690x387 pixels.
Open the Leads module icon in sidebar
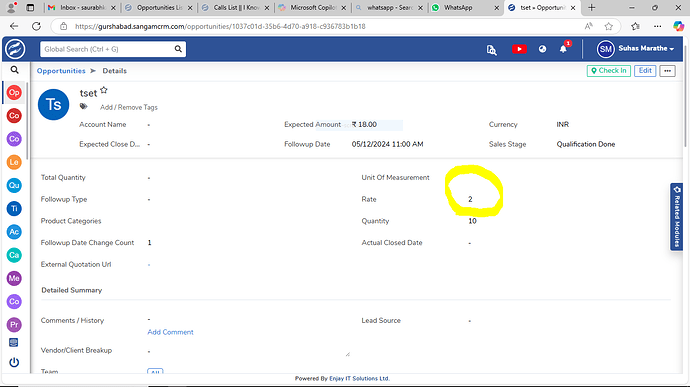14,162
